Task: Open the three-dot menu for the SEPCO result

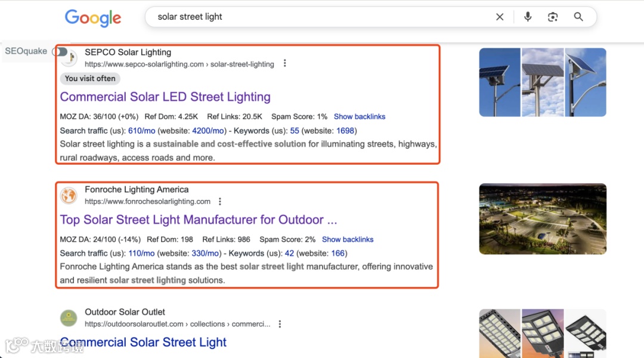Action: (284, 63)
